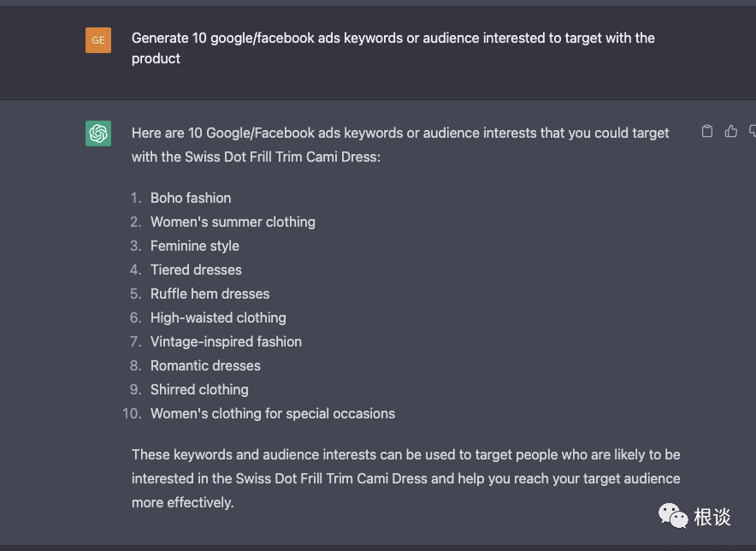Select "Vintage-inspired fashion" keyword
This screenshot has width=756, height=551.
click(x=226, y=341)
